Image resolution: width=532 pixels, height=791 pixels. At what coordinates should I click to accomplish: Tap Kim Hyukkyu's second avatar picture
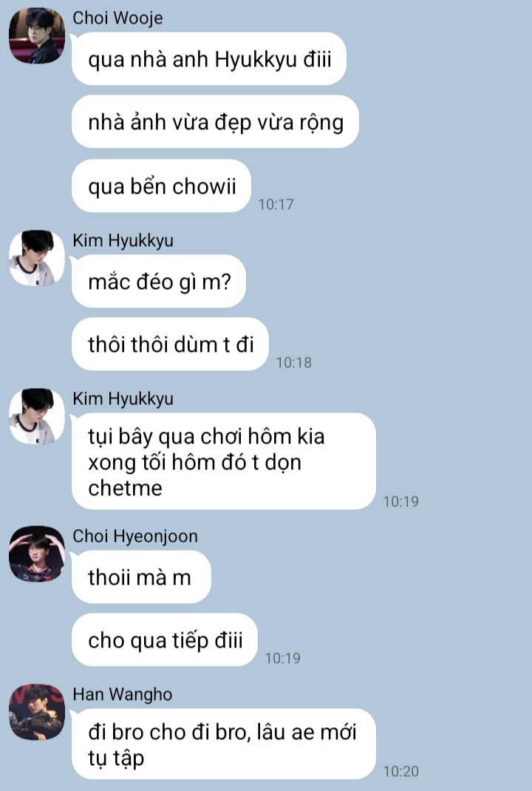pyautogui.click(x=37, y=416)
